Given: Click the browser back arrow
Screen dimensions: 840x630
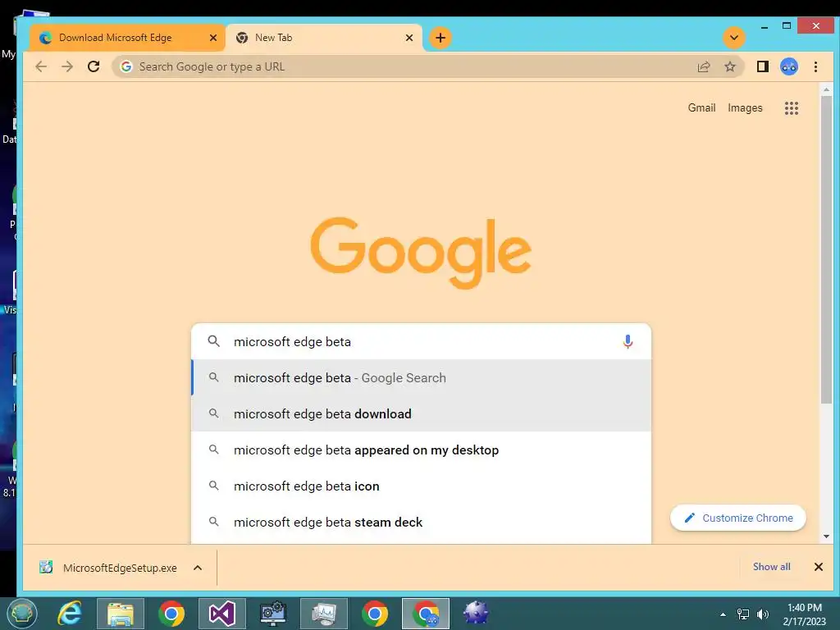Looking at the screenshot, I should [41, 66].
